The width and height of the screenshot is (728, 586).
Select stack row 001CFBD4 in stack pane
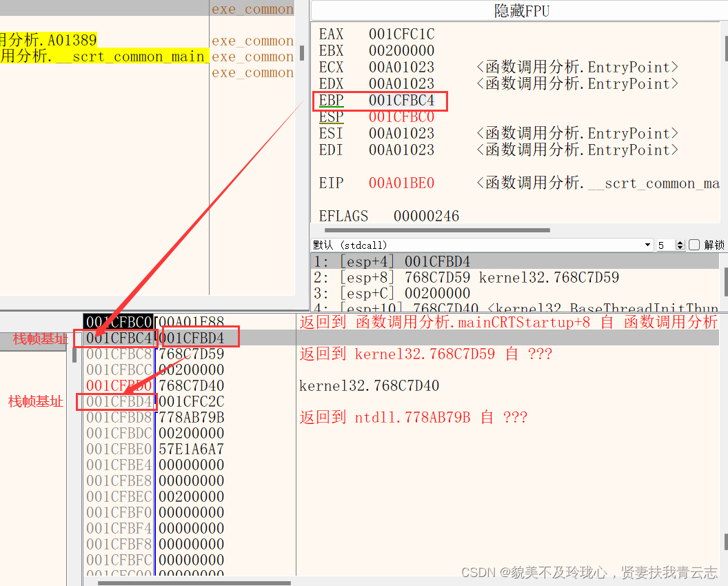pos(119,401)
